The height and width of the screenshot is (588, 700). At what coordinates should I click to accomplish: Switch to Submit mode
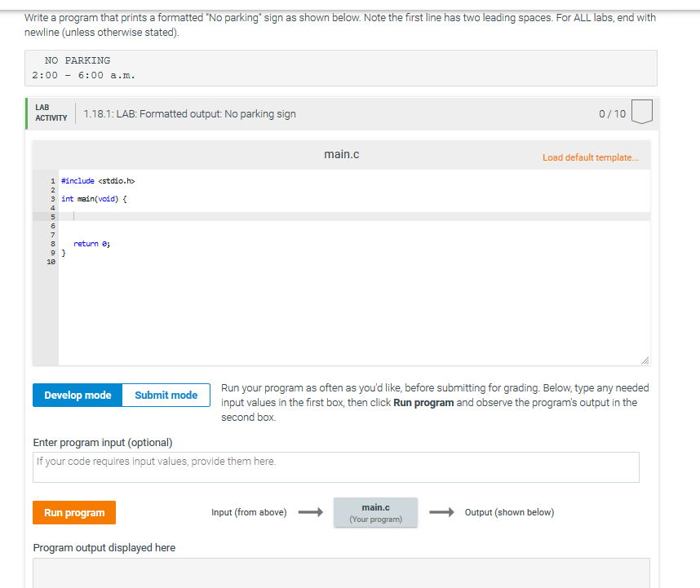166,395
